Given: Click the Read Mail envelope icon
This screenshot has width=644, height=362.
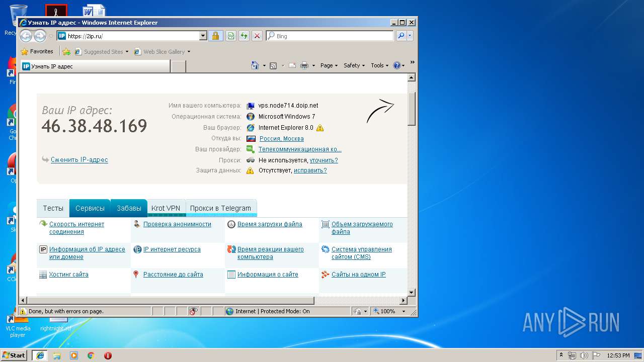Looking at the screenshot, I should tap(292, 65).
